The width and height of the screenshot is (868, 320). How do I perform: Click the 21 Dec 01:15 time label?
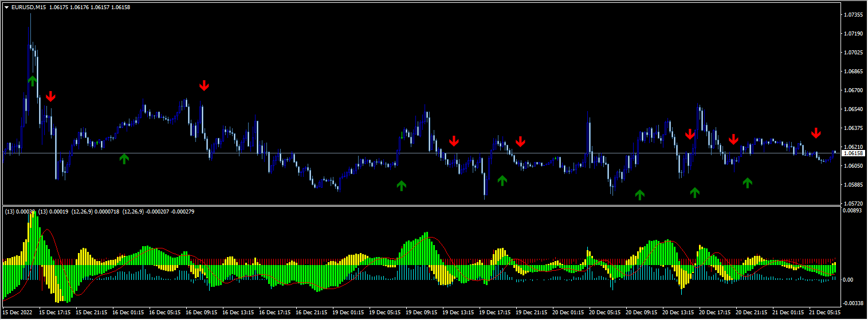click(x=787, y=313)
